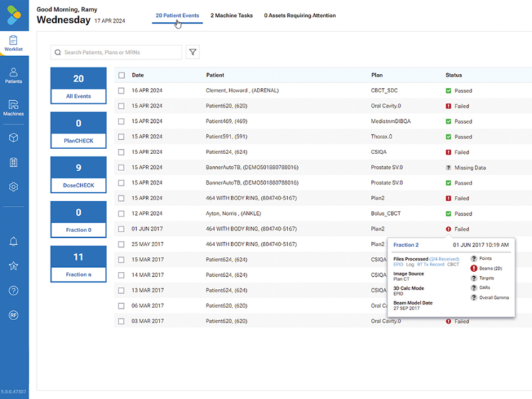This screenshot has width=532, height=399.
Task: Switch to 20 Patient Events tab
Action: (177, 16)
